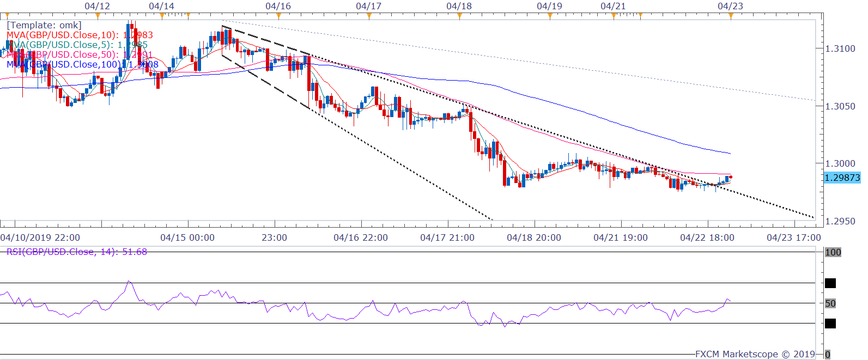The width and height of the screenshot is (868, 360).
Task: Click the [Template: omk] label
Action: [x=44, y=25]
